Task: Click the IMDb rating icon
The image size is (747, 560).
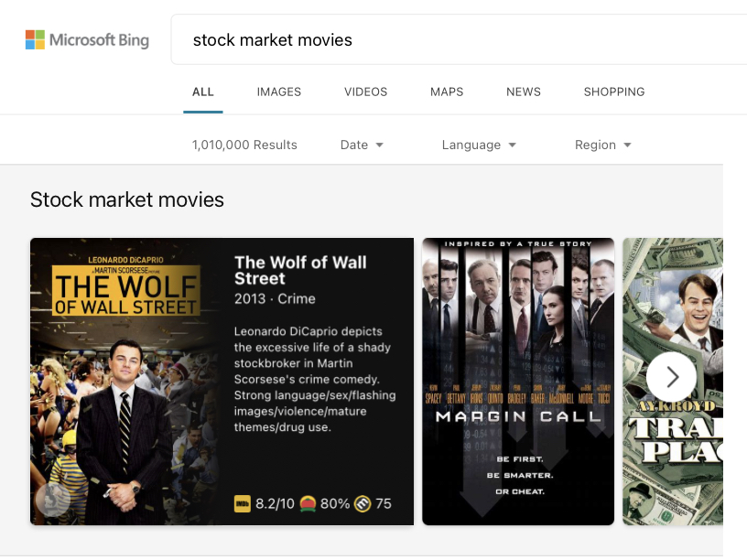Action: pyautogui.click(x=243, y=503)
